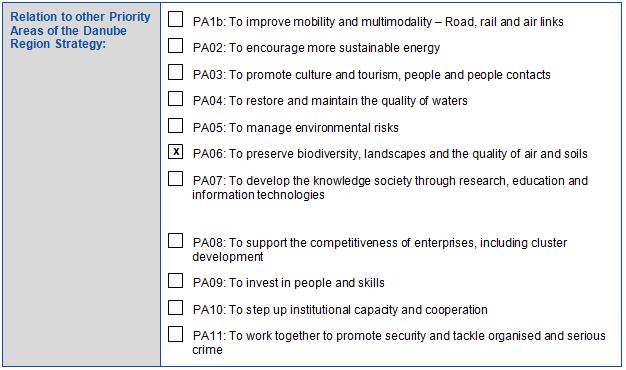Enable PA03 culture and tourism checkbox

click(x=176, y=72)
